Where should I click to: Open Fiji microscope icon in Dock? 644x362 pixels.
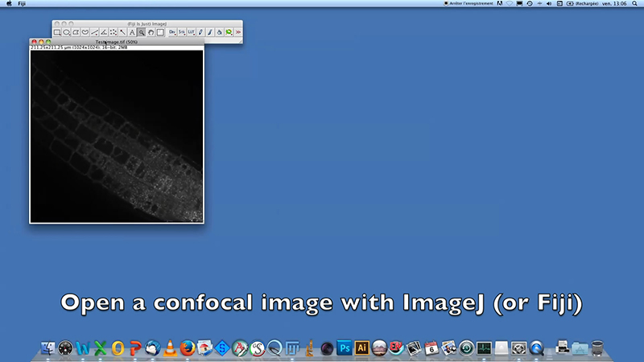pos(310,348)
